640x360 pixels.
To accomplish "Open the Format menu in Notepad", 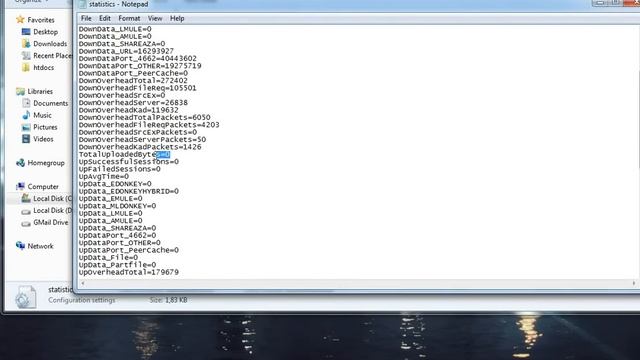I will point(129,18).
